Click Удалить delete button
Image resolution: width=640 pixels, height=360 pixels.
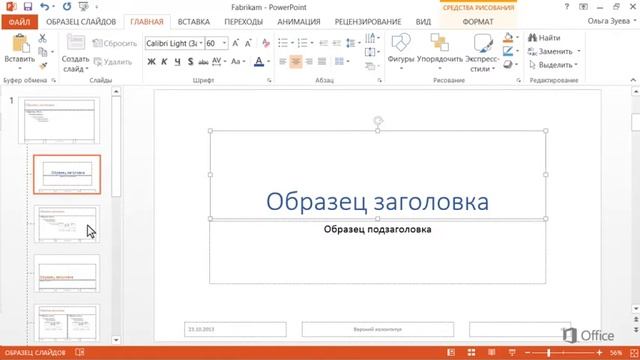point(113,62)
